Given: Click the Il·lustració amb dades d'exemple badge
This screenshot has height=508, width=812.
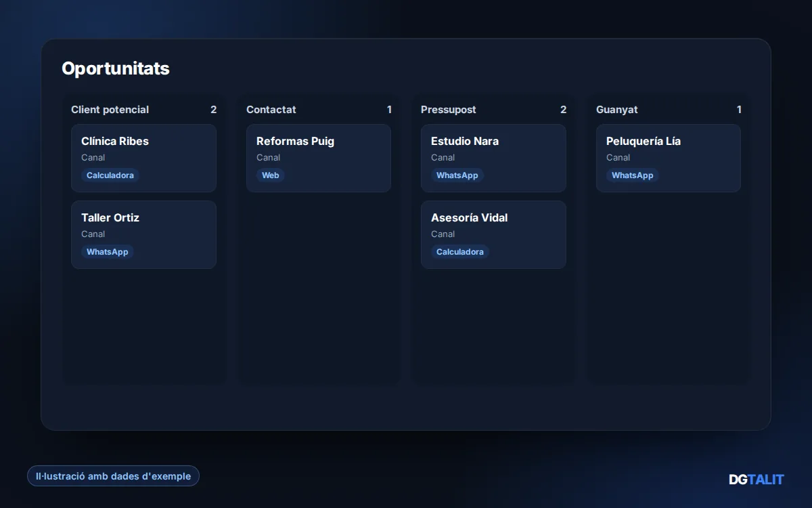Looking at the screenshot, I should coord(113,476).
